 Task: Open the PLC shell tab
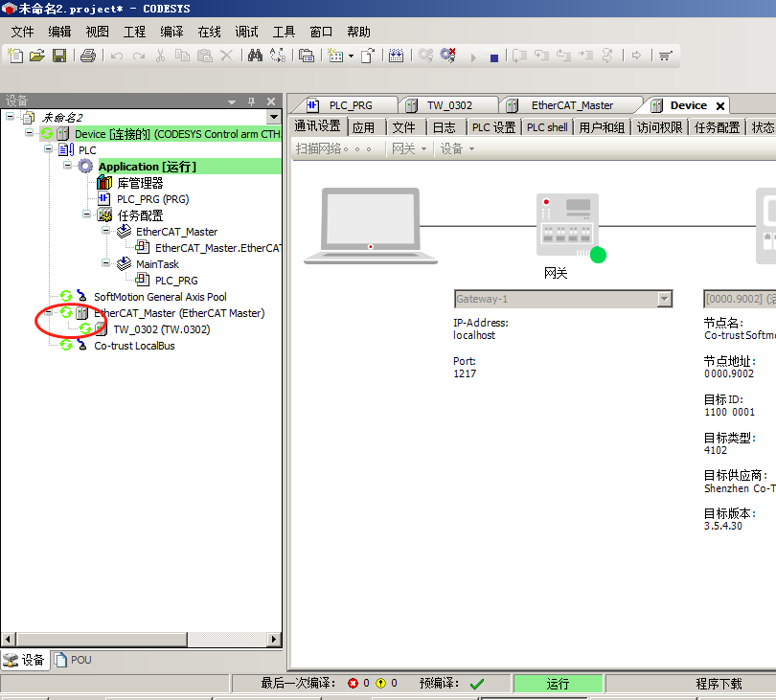547,127
